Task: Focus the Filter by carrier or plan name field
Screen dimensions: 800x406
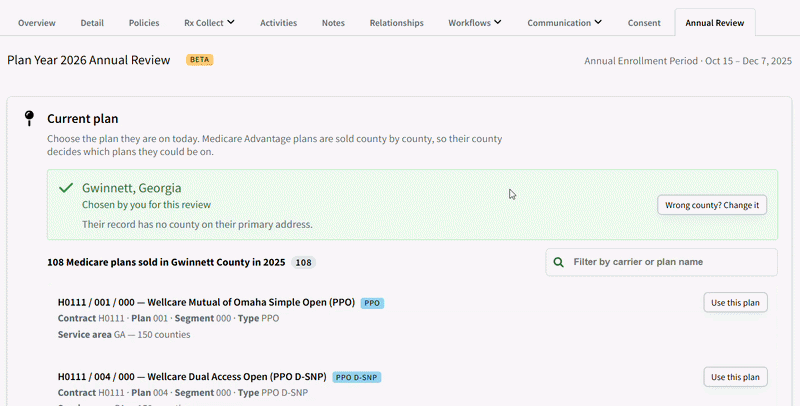Action: coord(661,262)
